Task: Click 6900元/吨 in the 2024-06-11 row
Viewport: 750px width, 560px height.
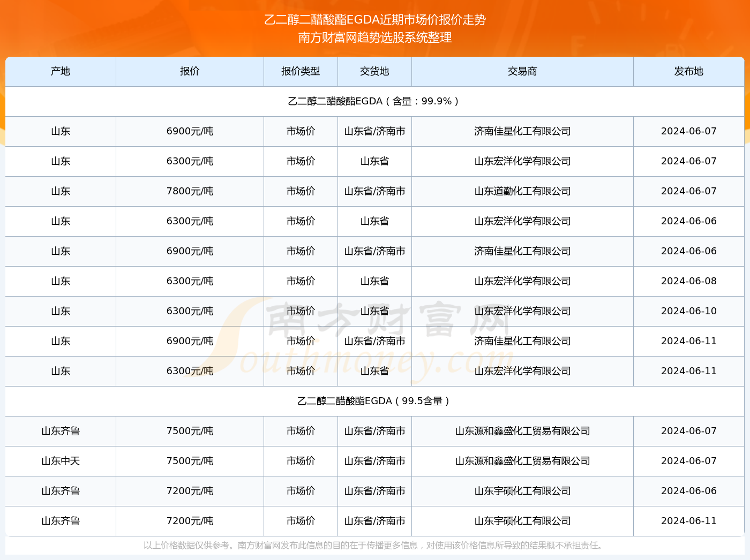Action: [190, 341]
